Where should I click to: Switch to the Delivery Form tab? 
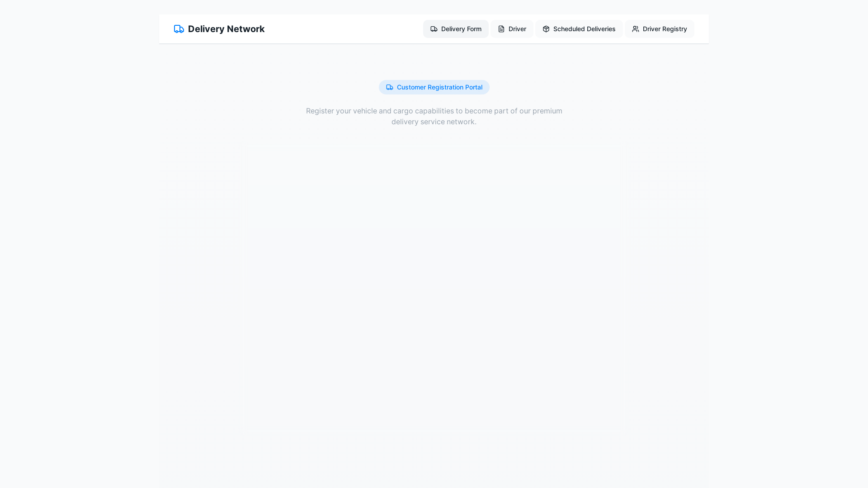tap(456, 29)
